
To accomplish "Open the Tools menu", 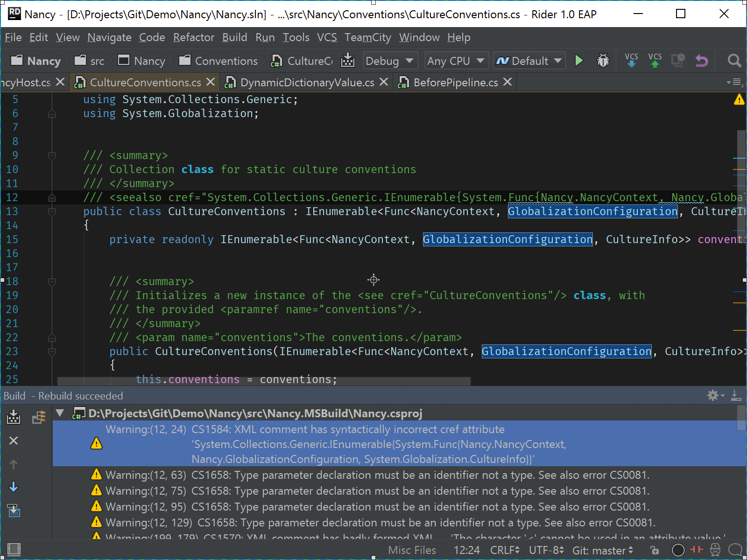I will (x=296, y=37).
